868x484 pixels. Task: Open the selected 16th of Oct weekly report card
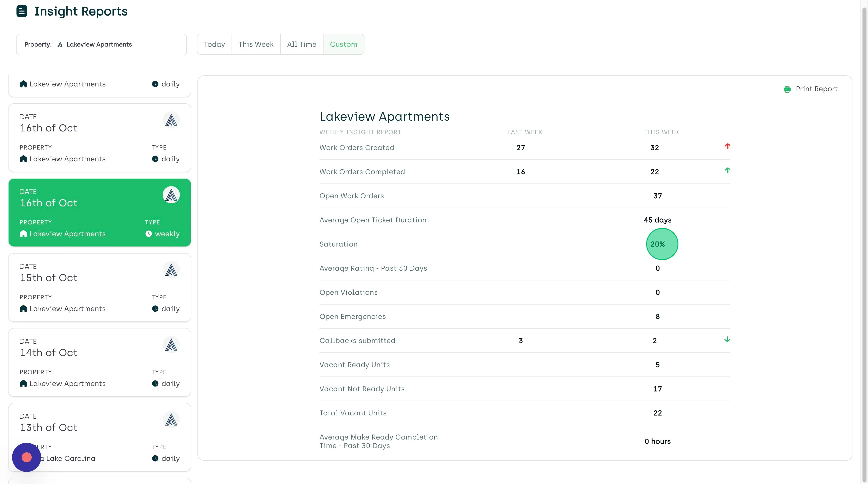(100, 212)
